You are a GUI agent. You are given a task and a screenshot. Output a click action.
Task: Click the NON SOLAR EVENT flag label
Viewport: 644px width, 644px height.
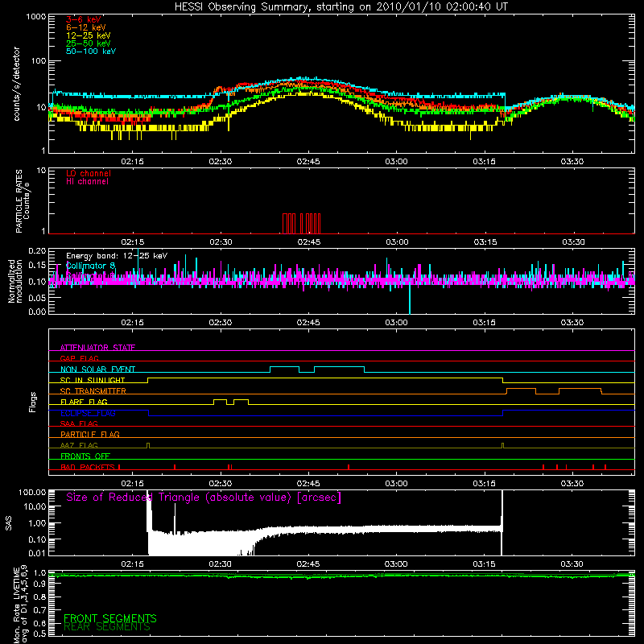(x=97, y=369)
